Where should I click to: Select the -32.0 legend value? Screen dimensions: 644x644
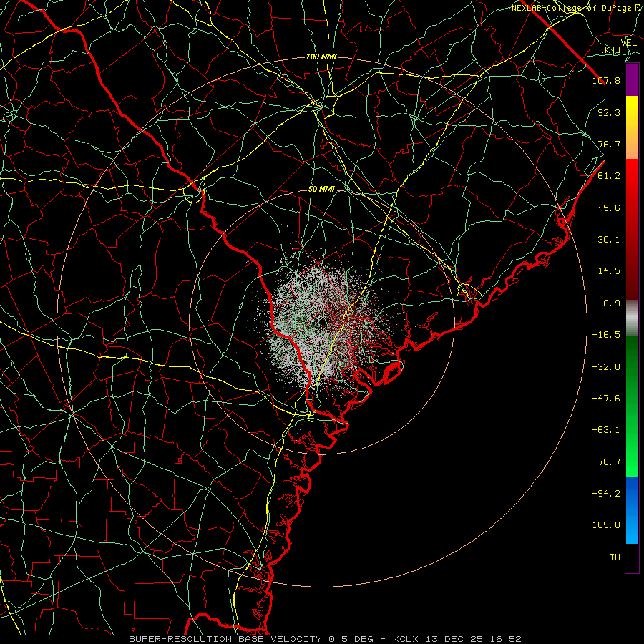coord(606,367)
